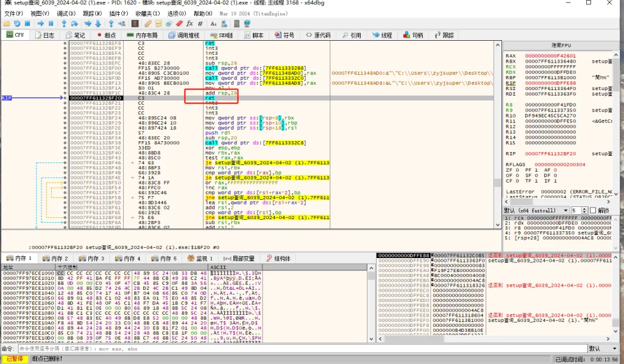Click the fx functions icon
Screen dimensions: 624x364
click(190, 23)
